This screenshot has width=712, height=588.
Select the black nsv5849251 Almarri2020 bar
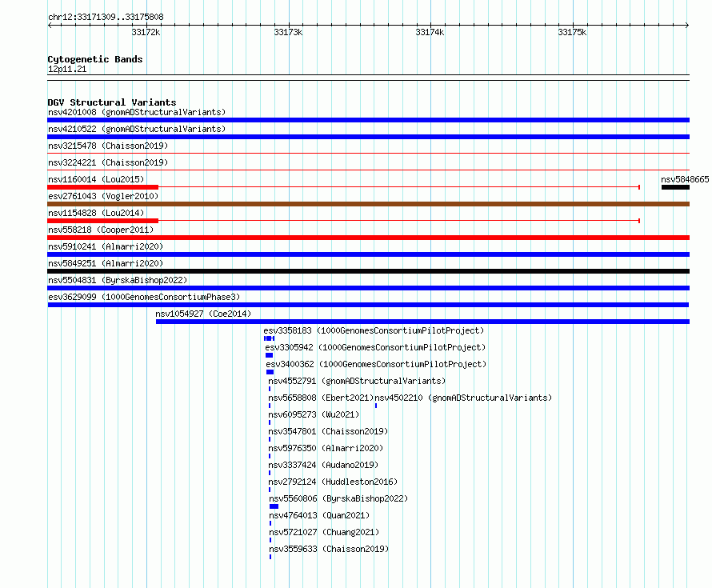tap(368, 271)
